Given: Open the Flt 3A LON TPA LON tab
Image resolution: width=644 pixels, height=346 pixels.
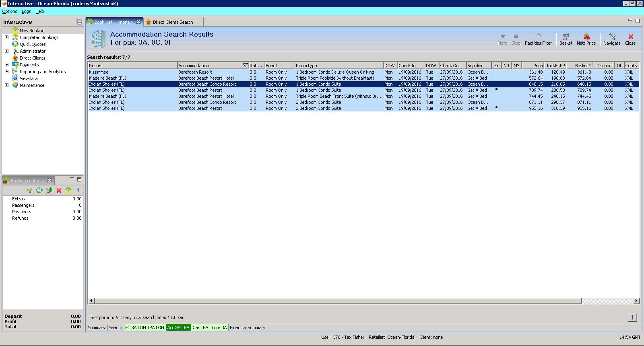Looking at the screenshot, I should [144, 327].
